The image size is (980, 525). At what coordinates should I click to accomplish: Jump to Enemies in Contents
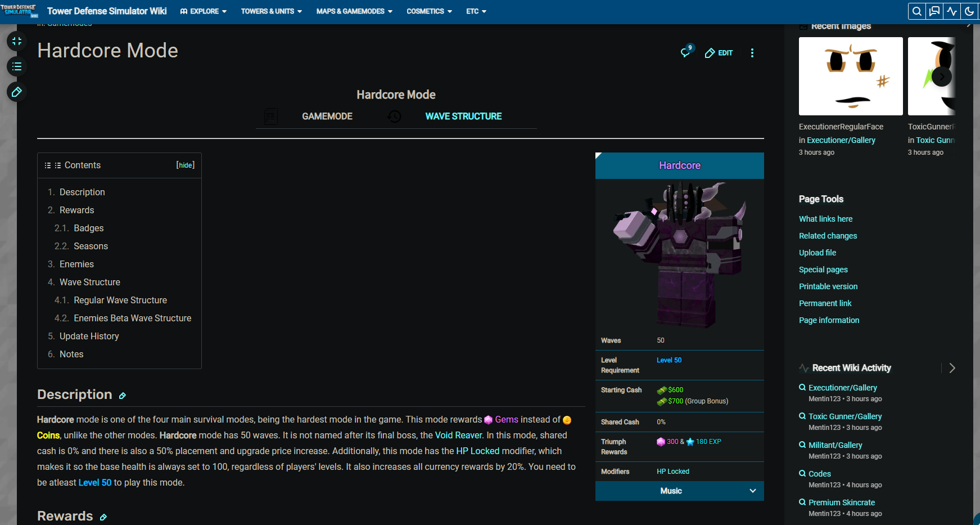(76, 264)
